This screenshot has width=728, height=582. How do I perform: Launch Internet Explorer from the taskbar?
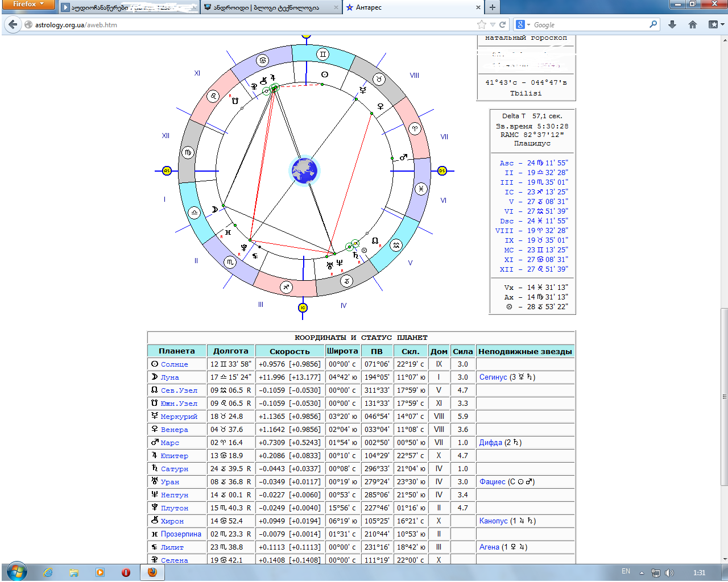click(48, 572)
